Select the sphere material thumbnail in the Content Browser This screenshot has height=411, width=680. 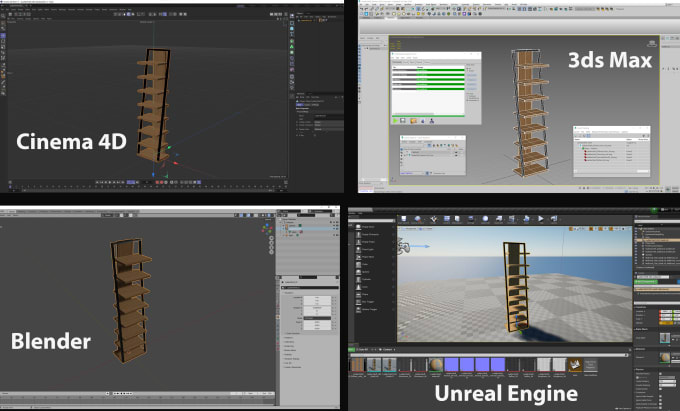coord(436,365)
